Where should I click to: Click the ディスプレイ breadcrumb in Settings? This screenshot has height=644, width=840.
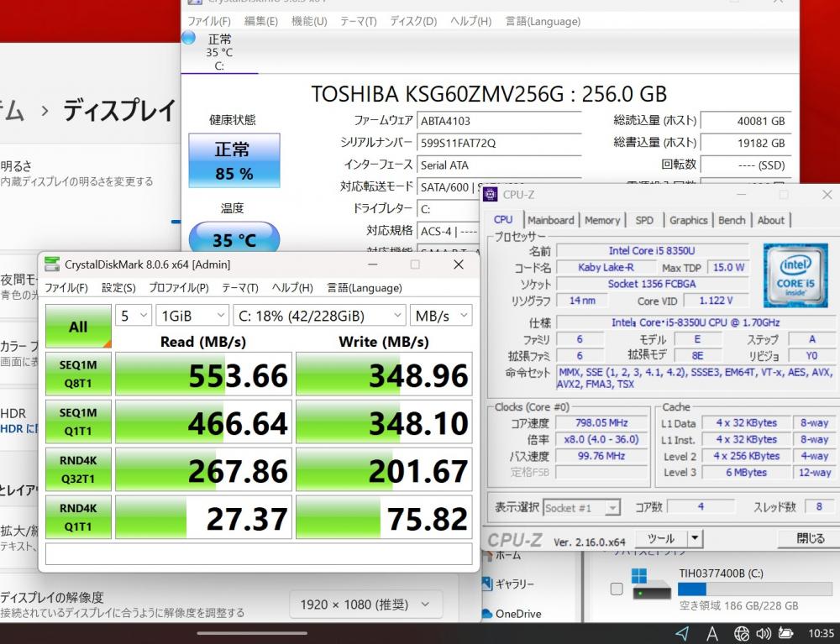tap(119, 110)
